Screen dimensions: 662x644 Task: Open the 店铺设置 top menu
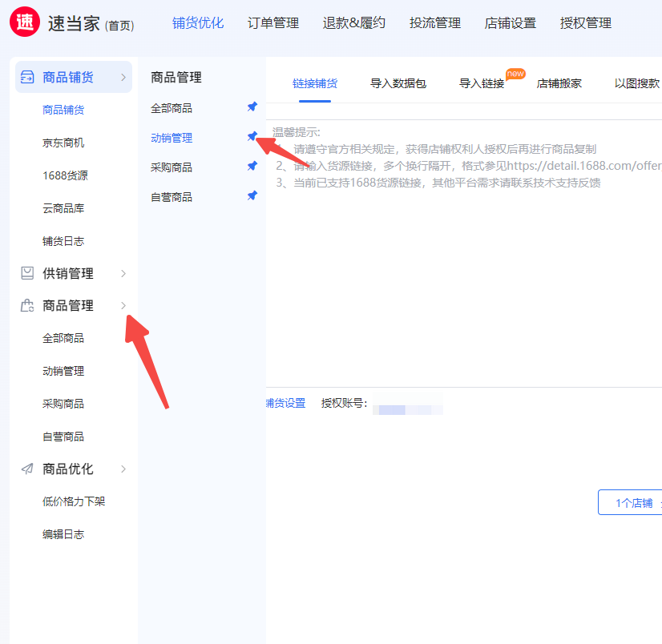click(x=510, y=22)
